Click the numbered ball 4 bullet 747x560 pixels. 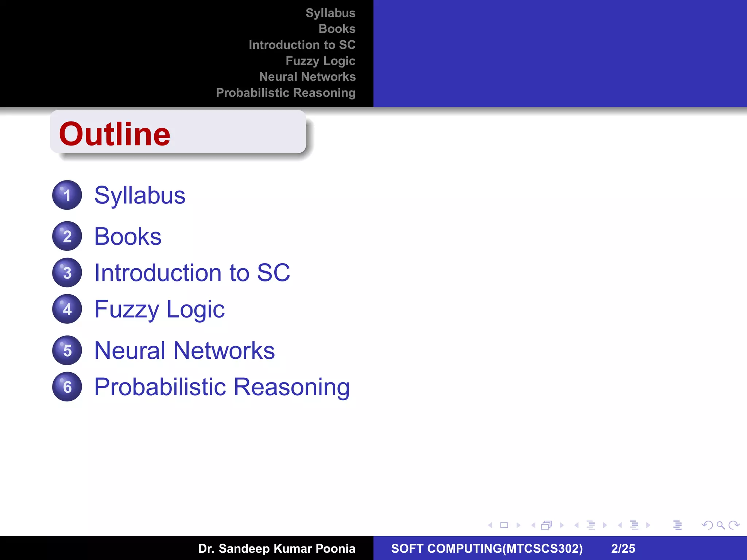[x=67, y=309]
